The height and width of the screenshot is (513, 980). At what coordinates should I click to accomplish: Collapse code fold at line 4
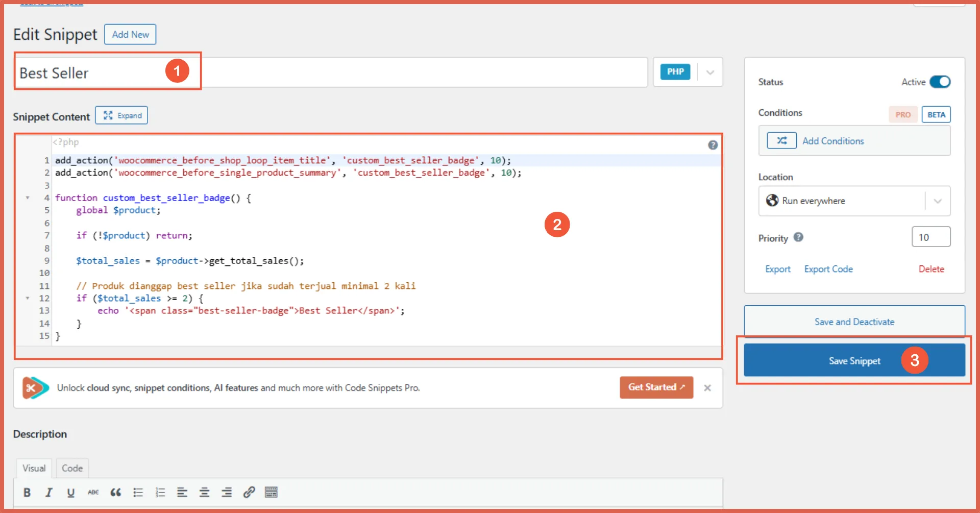pyautogui.click(x=28, y=198)
